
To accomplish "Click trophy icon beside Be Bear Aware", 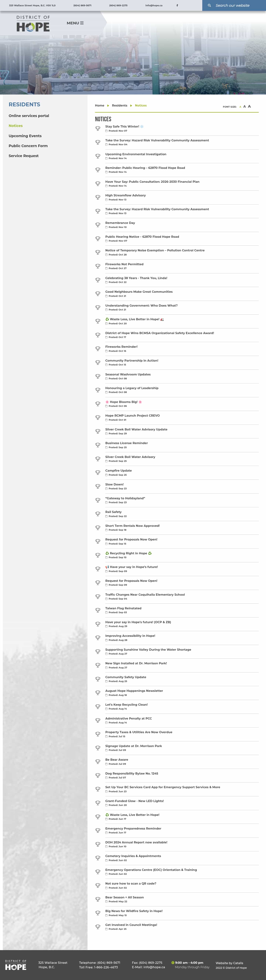I will point(98,761).
